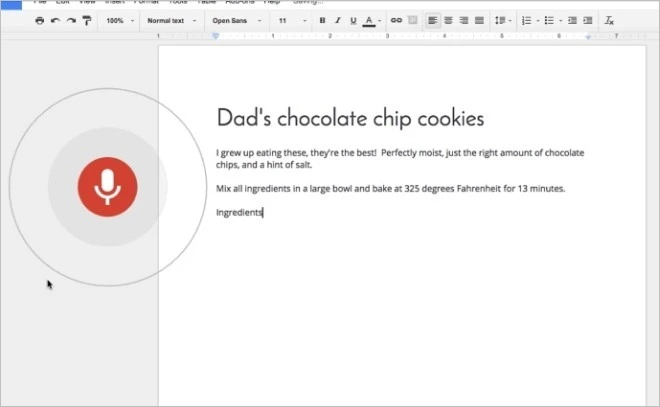Click the Clear formatting icon

pos(610,20)
